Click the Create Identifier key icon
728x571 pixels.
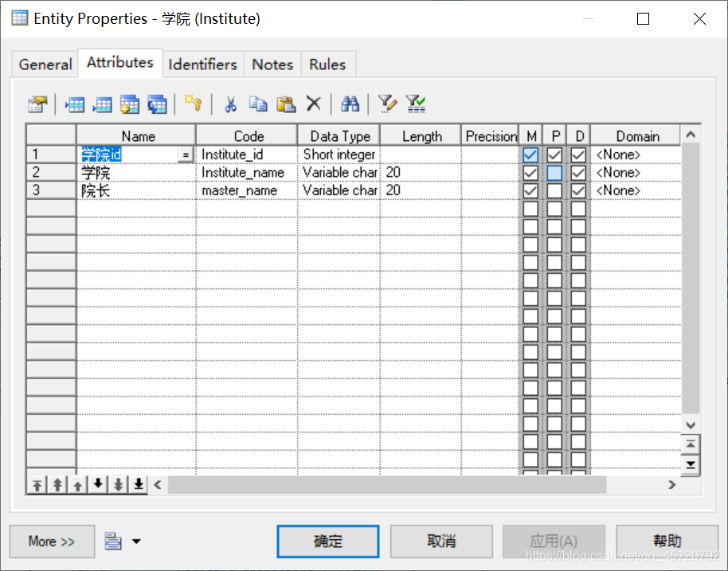[x=193, y=103]
